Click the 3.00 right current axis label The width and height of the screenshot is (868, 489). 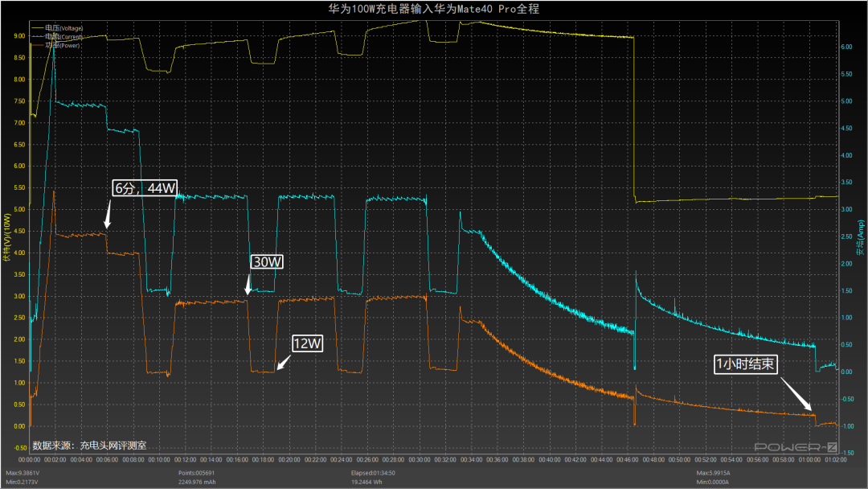pos(847,209)
